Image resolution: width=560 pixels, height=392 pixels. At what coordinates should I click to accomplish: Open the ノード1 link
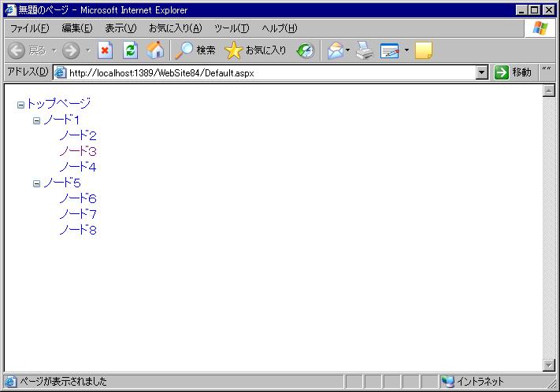pos(61,120)
